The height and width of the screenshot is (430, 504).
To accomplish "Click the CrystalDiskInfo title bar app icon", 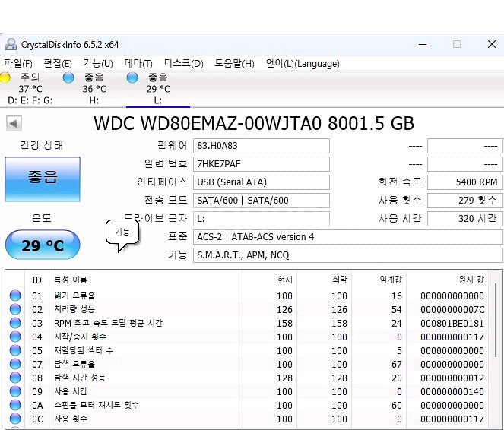I will [11, 44].
